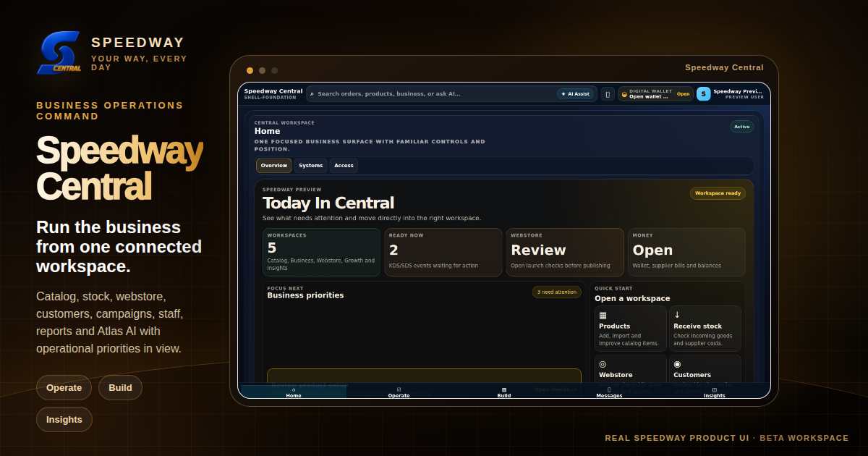Click the Operate pill on the left
The height and width of the screenshot is (456, 868).
pyautogui.click(x=64, y=387)
